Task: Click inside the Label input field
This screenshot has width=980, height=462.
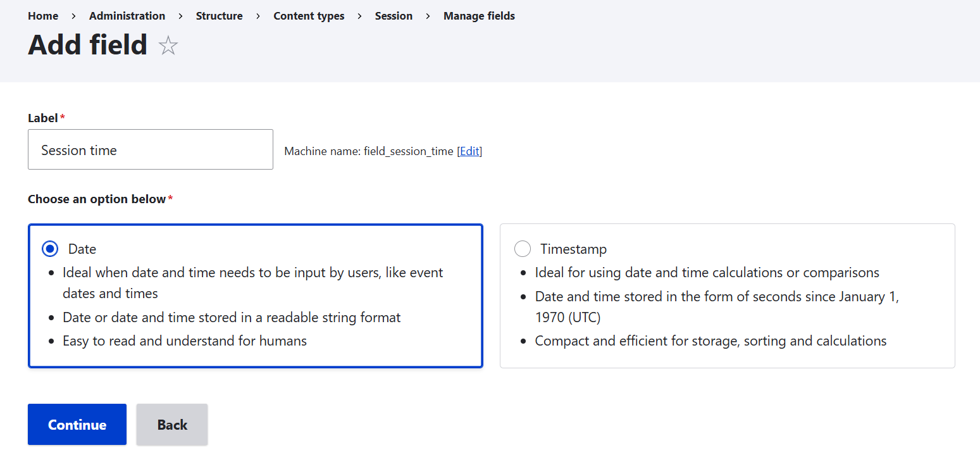Action: 150,149
